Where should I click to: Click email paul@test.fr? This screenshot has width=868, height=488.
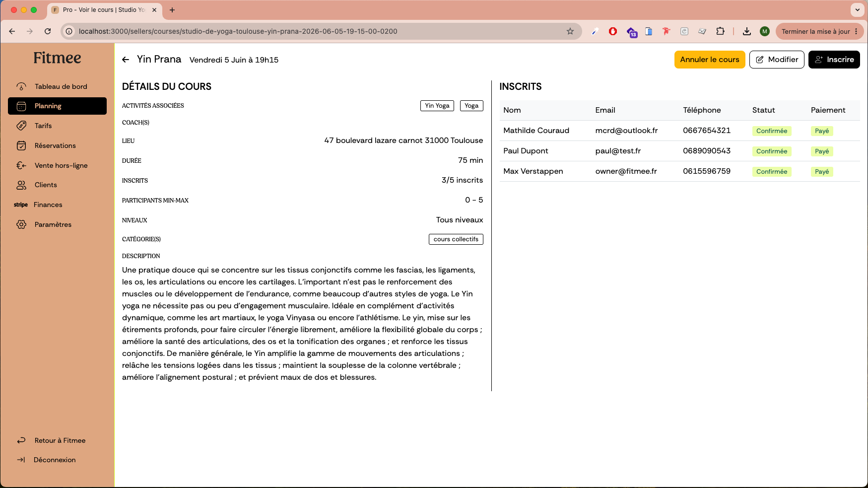(618, 151)
